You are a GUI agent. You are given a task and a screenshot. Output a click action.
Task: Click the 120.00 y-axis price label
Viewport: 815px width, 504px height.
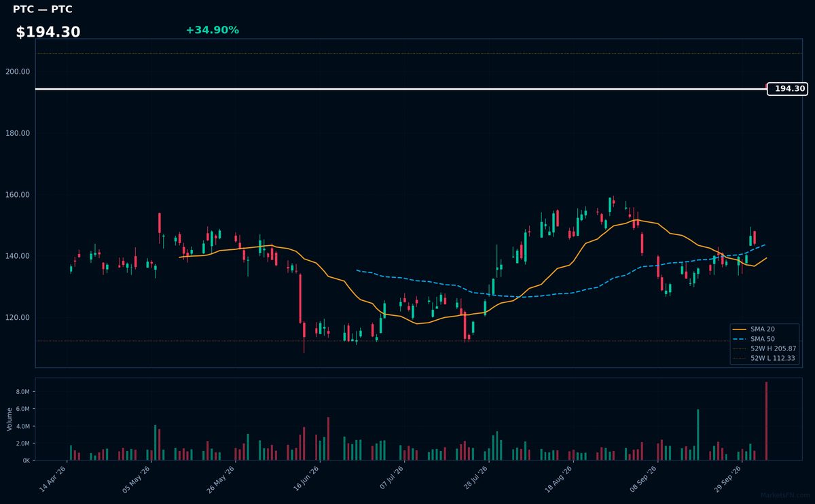17,318
